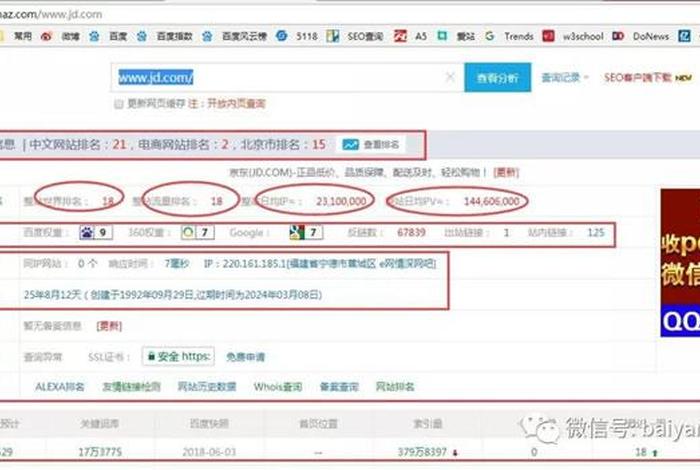Image resolution: width=700 pixels, height=470 pixels.
Task: Open the 5118 bookmark
Action: pyautogui.click(x=296, y=37)
